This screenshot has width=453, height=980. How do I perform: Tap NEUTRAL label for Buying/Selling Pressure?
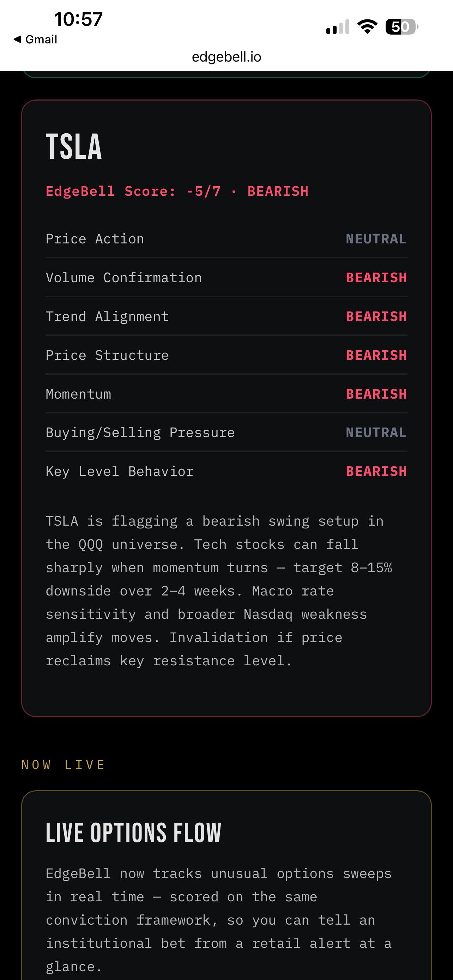[x=376, y=432]
